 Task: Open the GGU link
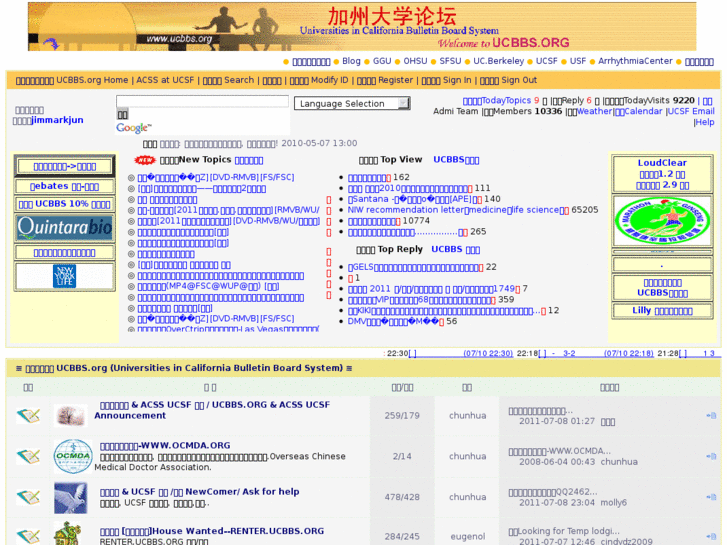tap(382, 61)
